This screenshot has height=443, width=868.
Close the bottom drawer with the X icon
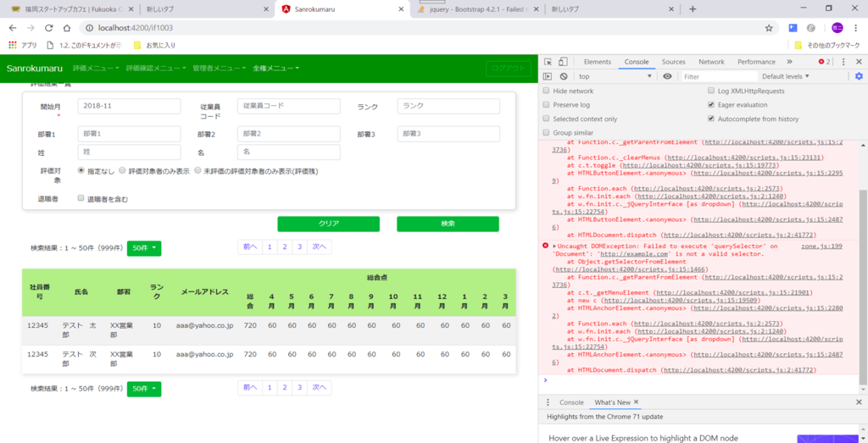pos(860,402)
